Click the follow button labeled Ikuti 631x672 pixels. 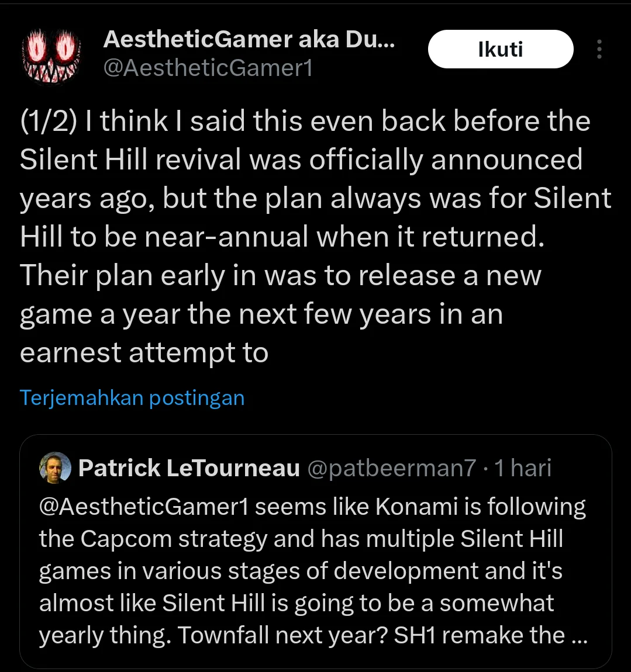coord(501,49)
